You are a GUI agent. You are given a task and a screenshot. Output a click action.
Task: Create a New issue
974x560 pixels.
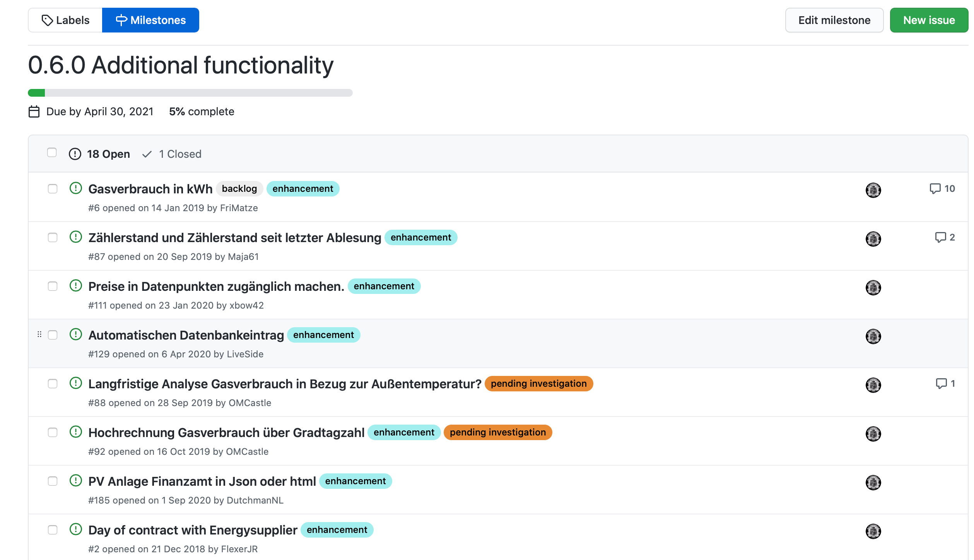[929, 20]
